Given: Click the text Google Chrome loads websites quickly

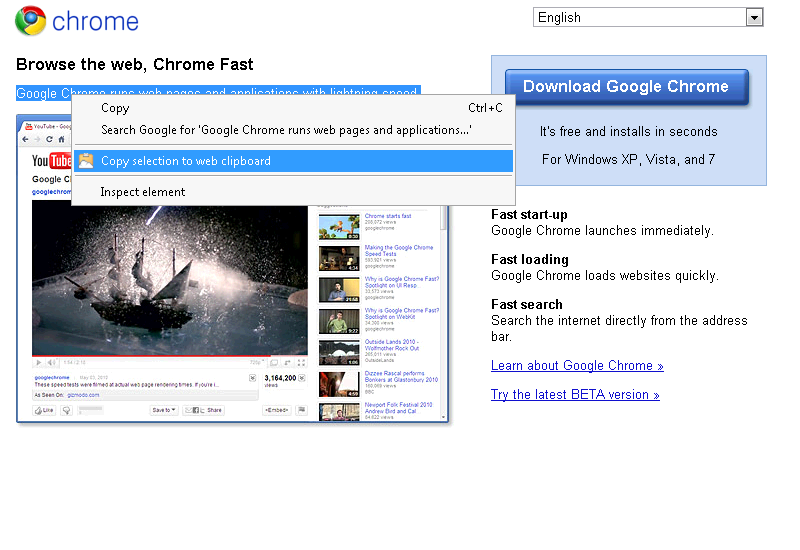Looking at the screenshot, I should tap(605, 276).
